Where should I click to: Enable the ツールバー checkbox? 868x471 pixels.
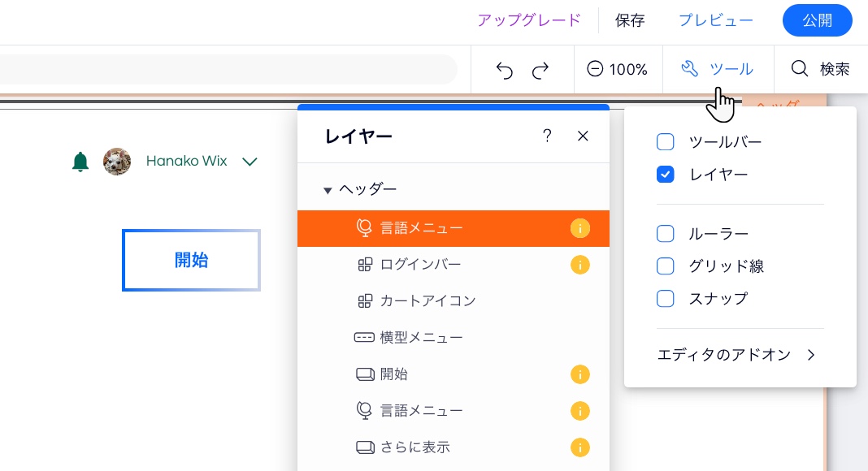pos(665,141)
